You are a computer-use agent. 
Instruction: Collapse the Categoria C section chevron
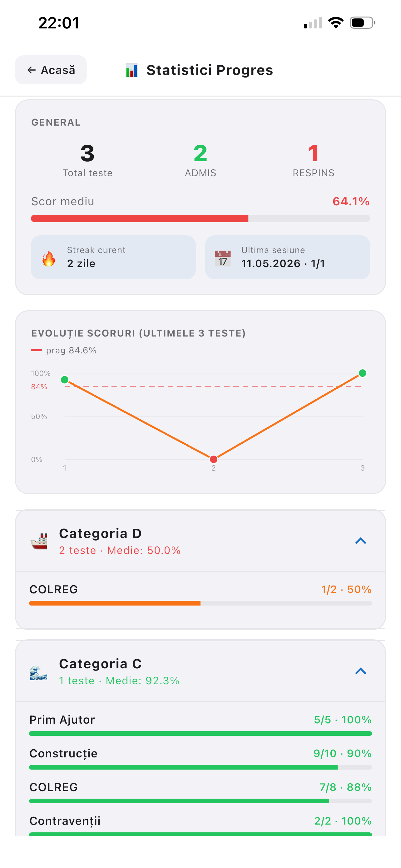pos(361,671)
